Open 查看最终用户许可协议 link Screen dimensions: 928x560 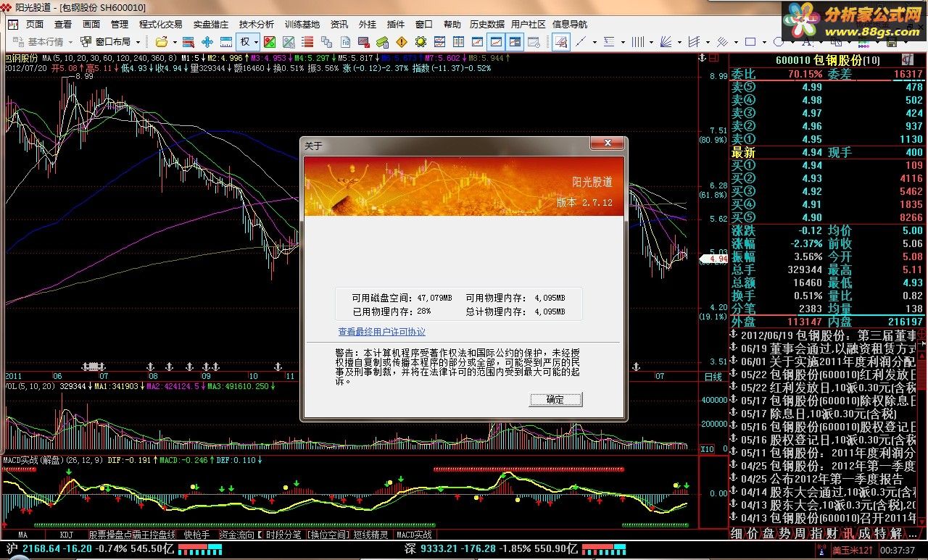tap(381, 332)
